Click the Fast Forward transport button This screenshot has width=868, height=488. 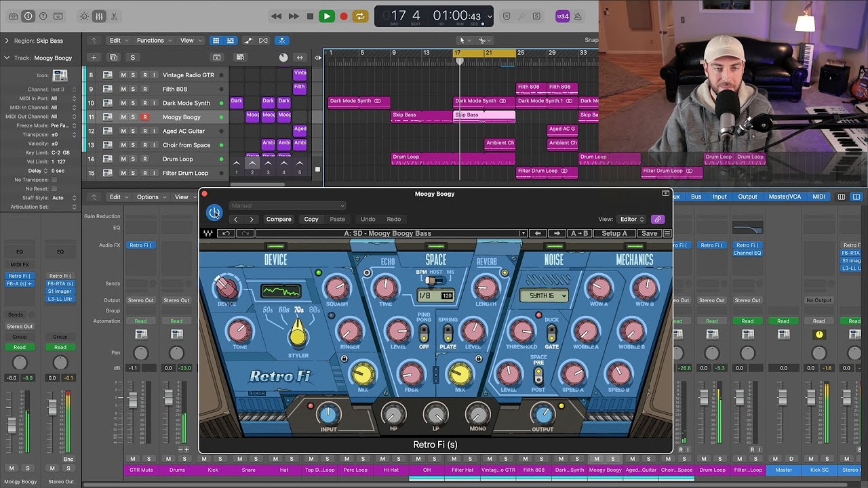coord(294,16)
